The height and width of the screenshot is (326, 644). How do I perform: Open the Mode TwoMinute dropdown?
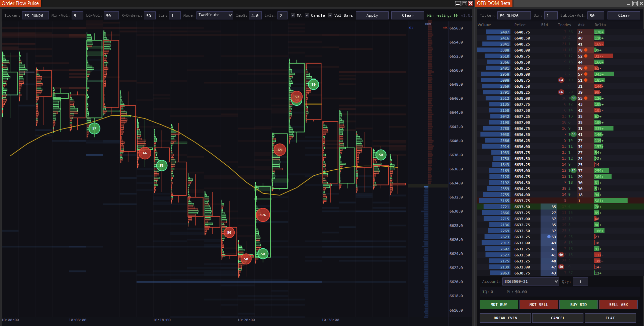215,15
